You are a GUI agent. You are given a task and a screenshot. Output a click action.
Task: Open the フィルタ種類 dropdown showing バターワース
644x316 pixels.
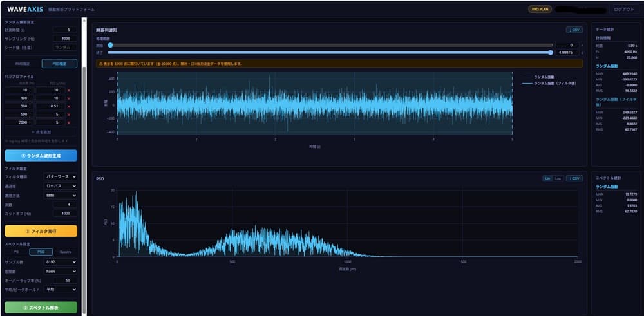tap(61, 176)
